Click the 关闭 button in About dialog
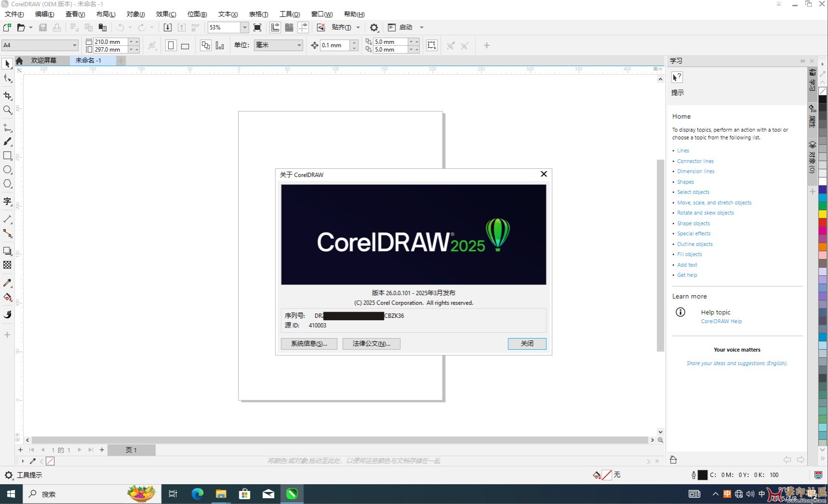This screenshot has height=504, width=828. (527, 343)
